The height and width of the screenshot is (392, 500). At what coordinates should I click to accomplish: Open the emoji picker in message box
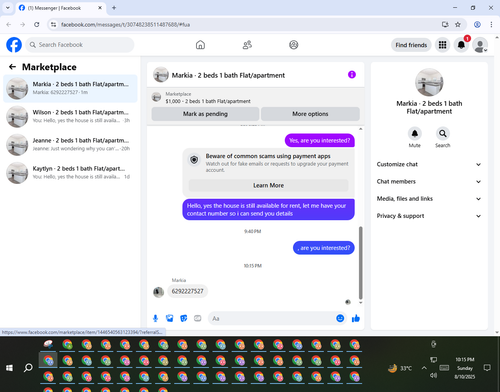(340, 318)
